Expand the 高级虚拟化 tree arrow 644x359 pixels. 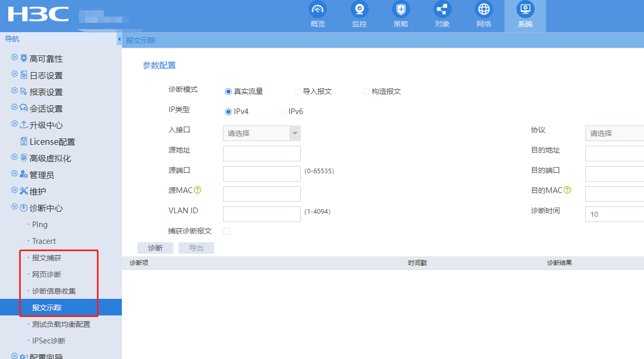(15, 157)
